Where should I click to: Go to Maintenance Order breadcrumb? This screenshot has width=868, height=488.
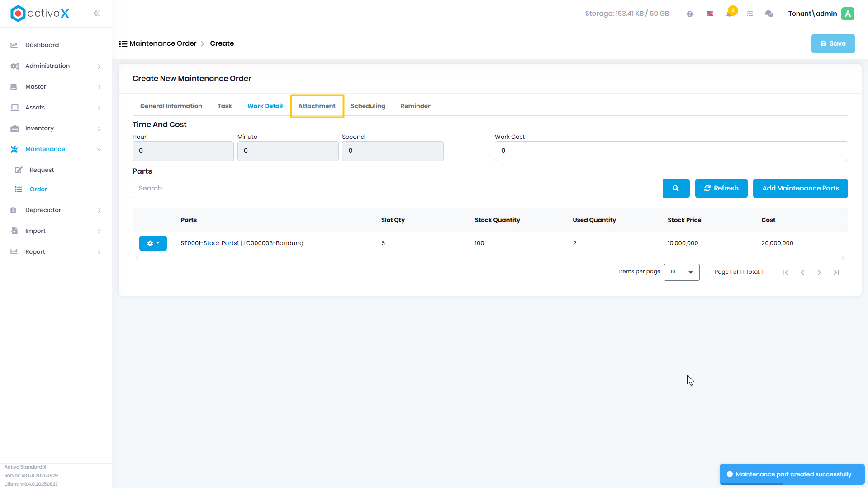coord(163,44)
